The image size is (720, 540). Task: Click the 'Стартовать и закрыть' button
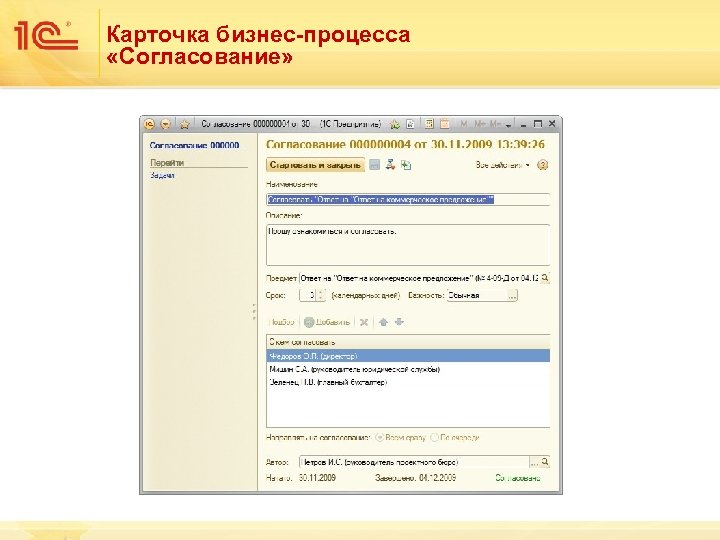[x=315, y=165]
